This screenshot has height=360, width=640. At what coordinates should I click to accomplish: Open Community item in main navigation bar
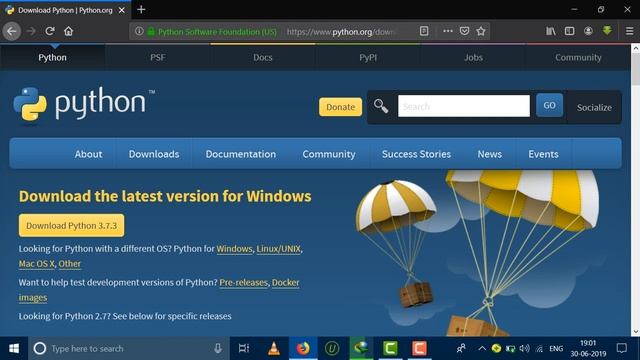[x=329, y=154]
